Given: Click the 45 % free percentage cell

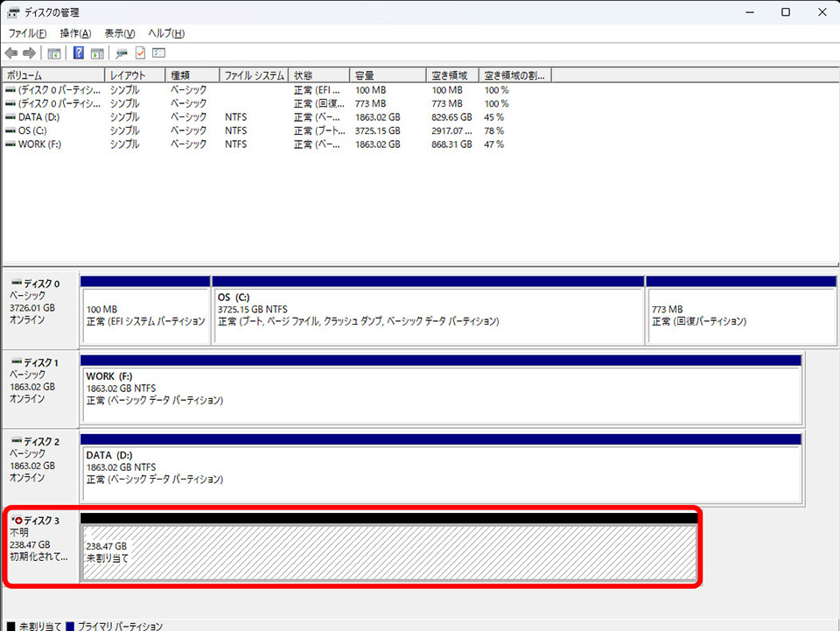Looking at the screenshot, I should click(x=493, y=116).
